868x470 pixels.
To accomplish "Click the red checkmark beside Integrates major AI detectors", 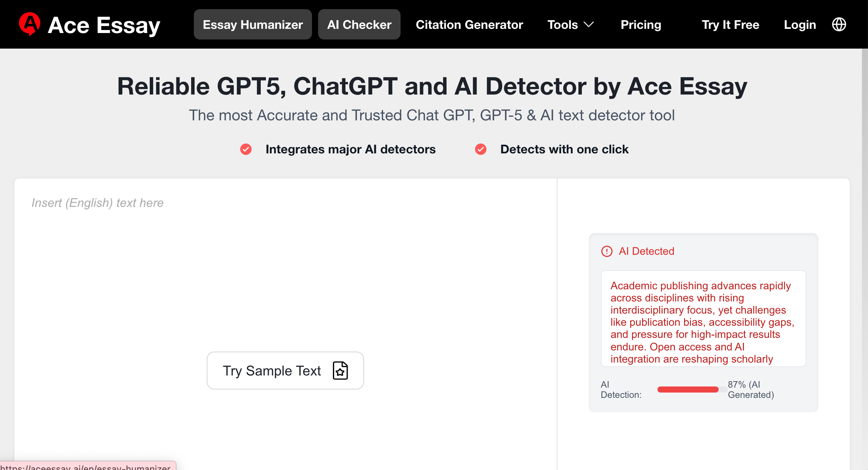I will point(246,149).
